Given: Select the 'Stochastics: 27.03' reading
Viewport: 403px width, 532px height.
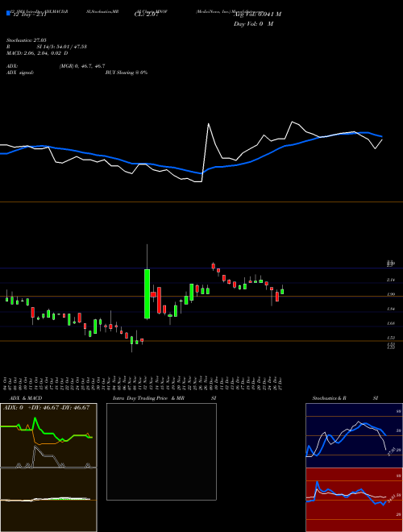Looking at the screenshot, I should [x=26, y=40].
